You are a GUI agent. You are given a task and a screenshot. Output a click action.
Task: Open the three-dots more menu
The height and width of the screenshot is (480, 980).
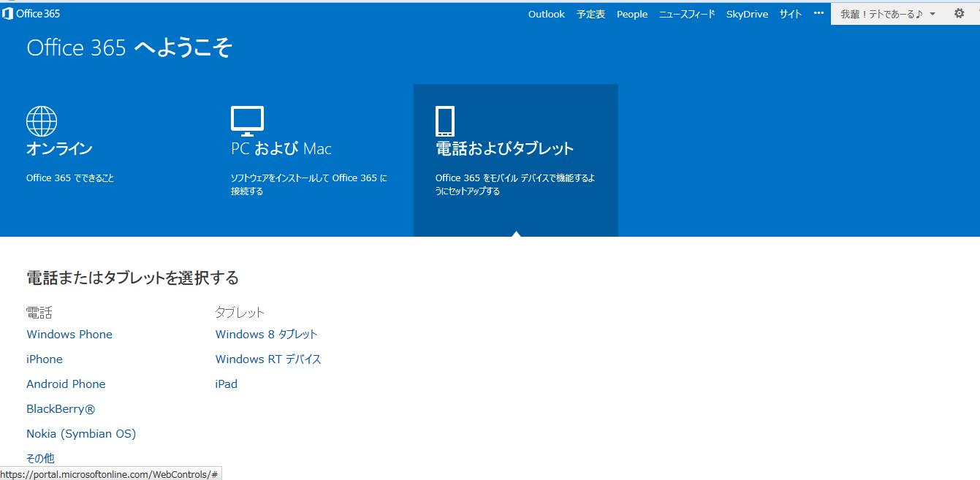click(818, 14)
